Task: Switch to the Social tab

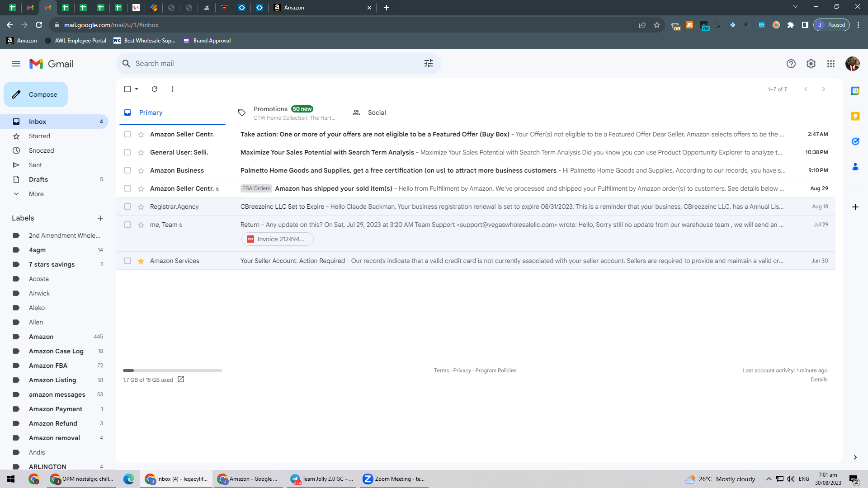Action: coord(401,113)
